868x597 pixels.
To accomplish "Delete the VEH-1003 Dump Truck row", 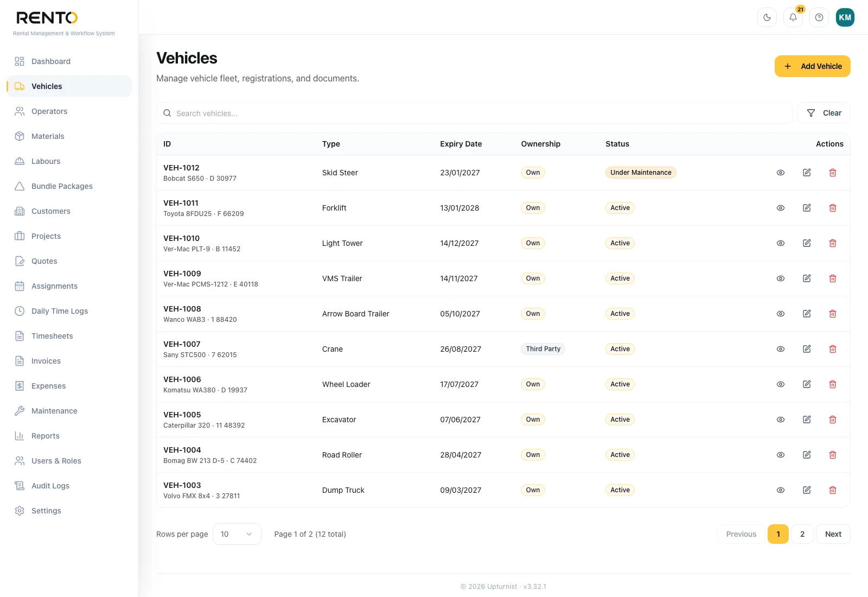I will pos(833,490).
